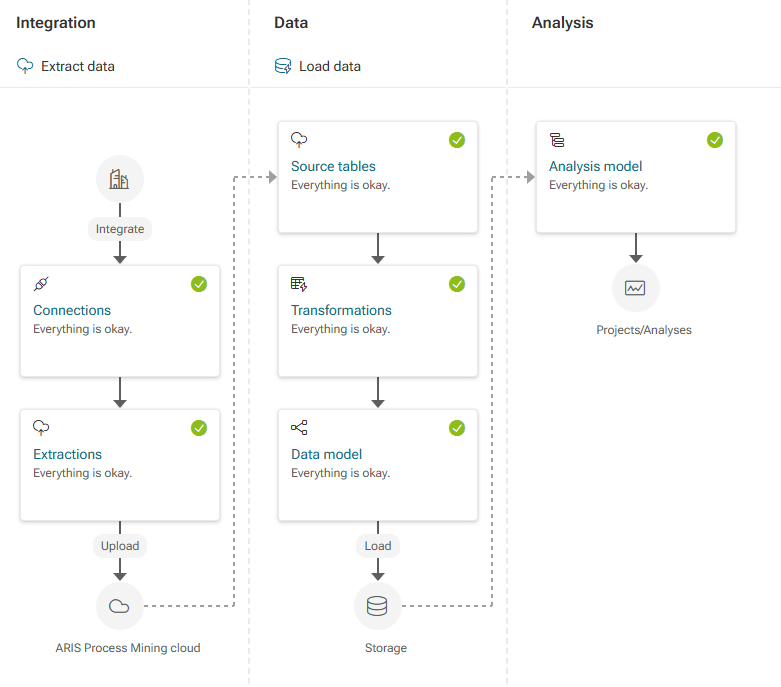Click the Integrate step label

(x=120, y=229)
